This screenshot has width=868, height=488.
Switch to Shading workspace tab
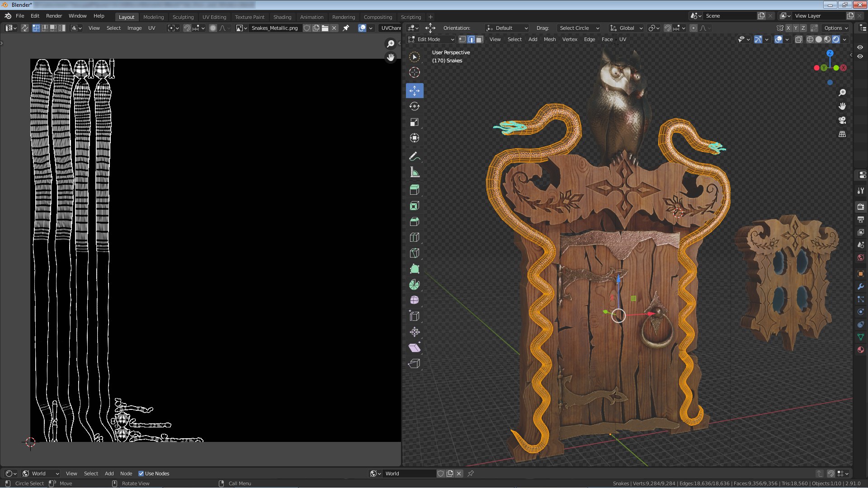coord(282,17)
